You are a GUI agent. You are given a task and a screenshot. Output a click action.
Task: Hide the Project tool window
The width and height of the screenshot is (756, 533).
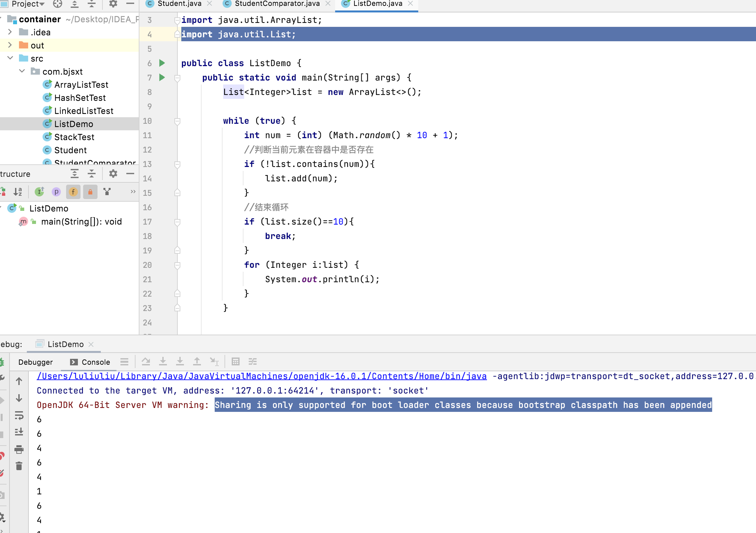coord(130,4)
